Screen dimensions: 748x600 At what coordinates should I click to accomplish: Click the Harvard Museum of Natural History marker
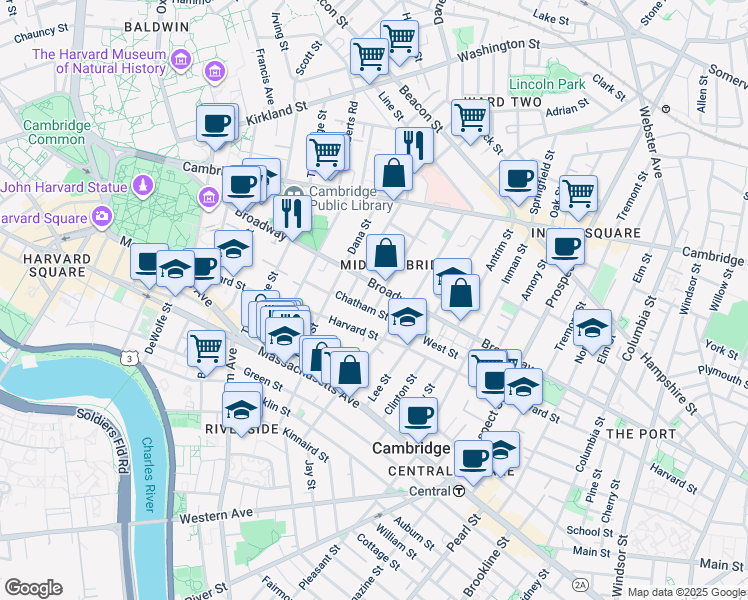181,60
